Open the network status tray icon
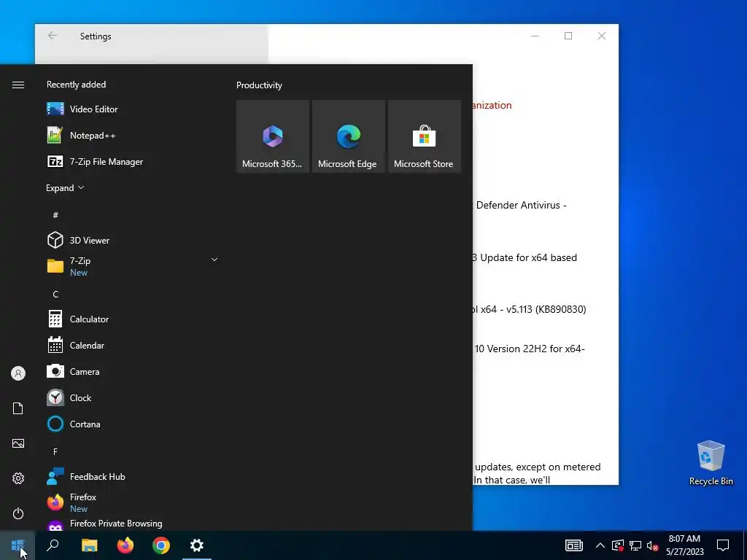 (x=635, y=545)
